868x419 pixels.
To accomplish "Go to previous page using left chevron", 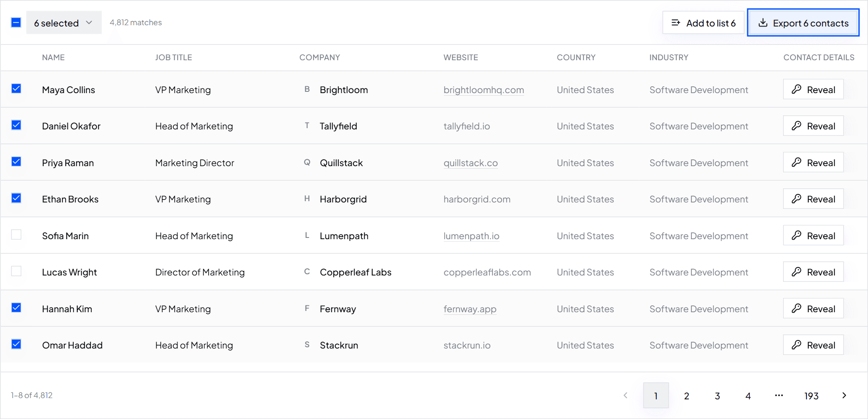I will tap(625, 396).
